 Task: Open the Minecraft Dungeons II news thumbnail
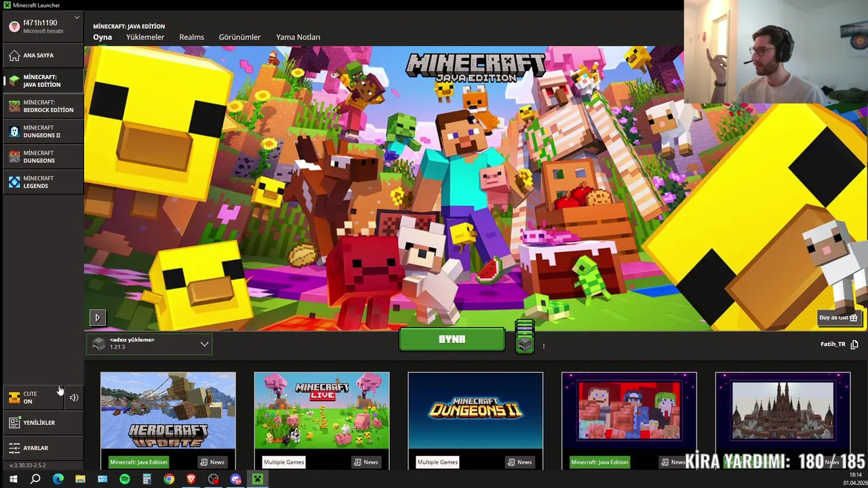pyautogui.click(x=475, y=410)
